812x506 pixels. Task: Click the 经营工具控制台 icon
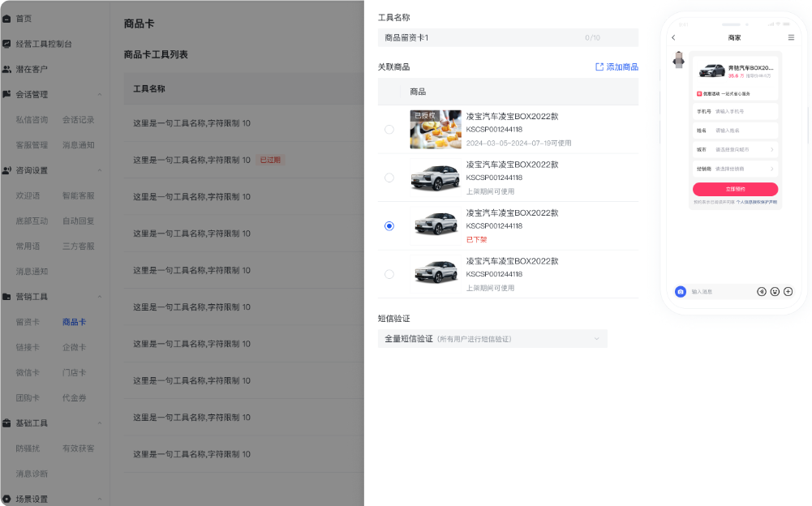[6, 44]
